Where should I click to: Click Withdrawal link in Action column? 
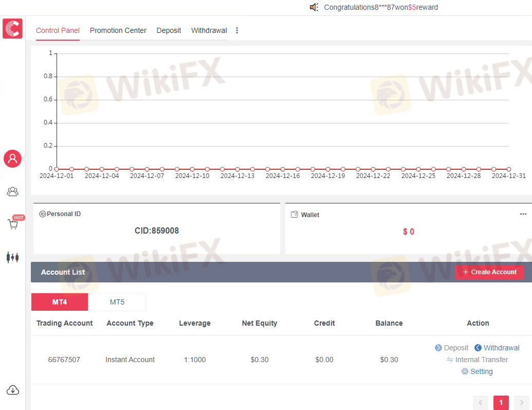pyautogui.click(x=502, y=348)
